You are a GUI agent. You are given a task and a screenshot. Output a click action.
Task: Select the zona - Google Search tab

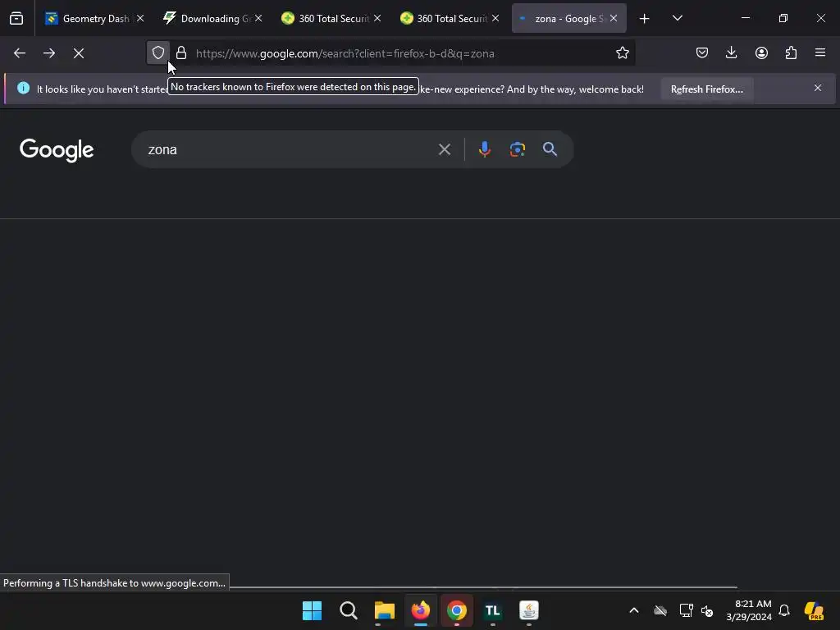[569, 19]
